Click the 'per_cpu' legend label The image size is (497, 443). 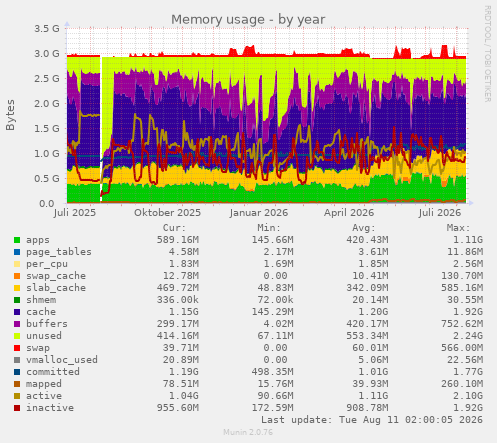[47, 264]
